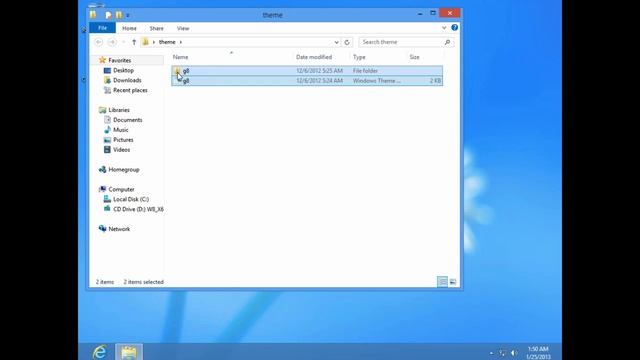Open Favorites in the navigation pane
This screenshot has height=360, width=640.
(x=120, y=60)
